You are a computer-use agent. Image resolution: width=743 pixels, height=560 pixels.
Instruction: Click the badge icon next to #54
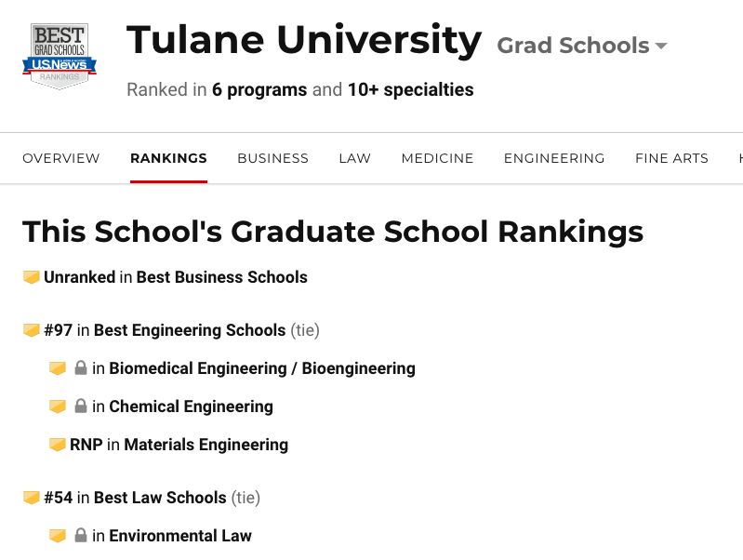pyautogui.click(x=31, y=498)
